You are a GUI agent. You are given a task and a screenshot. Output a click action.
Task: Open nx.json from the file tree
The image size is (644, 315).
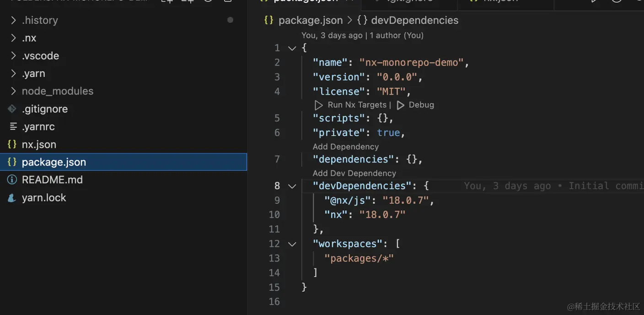pyautogui.click(x=123, y=144)
